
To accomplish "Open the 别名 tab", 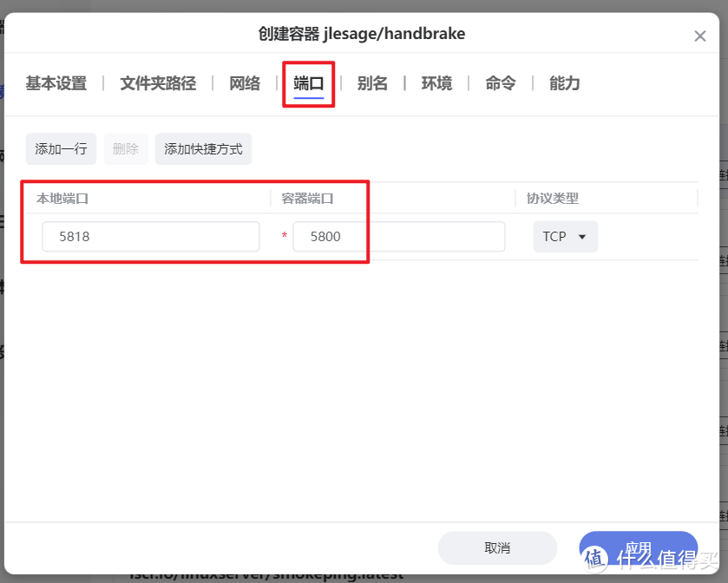I will pyautogui.click(x=372, y=83).
